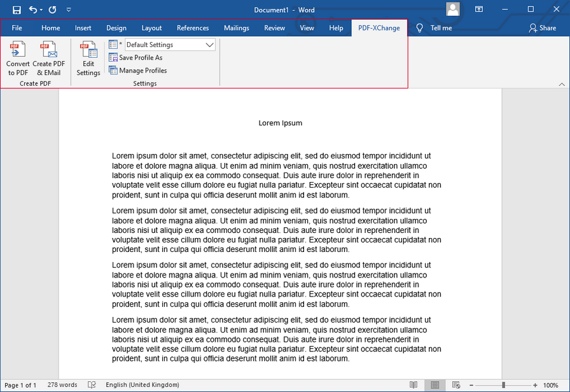The height and width of the screenshot is (392, 570).
Task: Click the Save icon in Quick Access Toolbar
Action: 17,10
